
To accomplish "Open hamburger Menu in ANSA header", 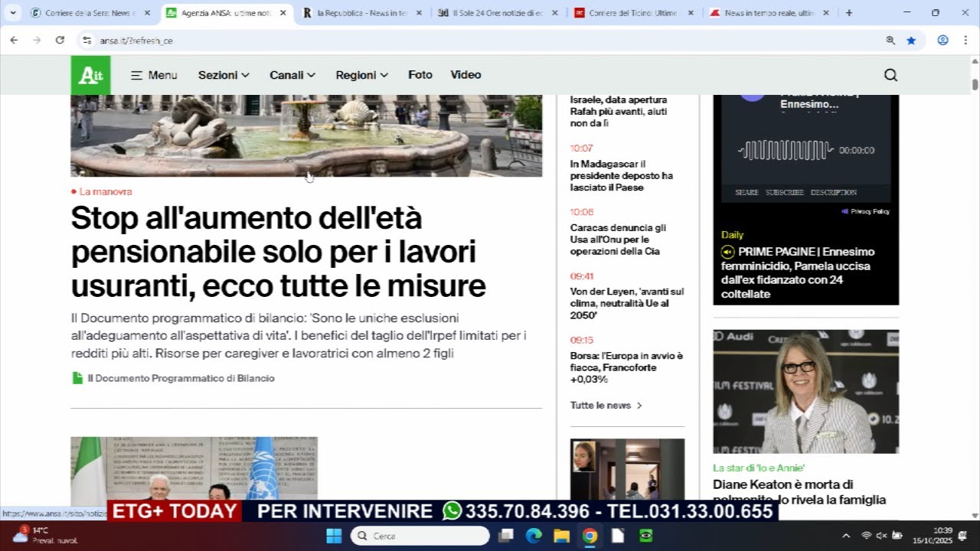I will point(154,75).
